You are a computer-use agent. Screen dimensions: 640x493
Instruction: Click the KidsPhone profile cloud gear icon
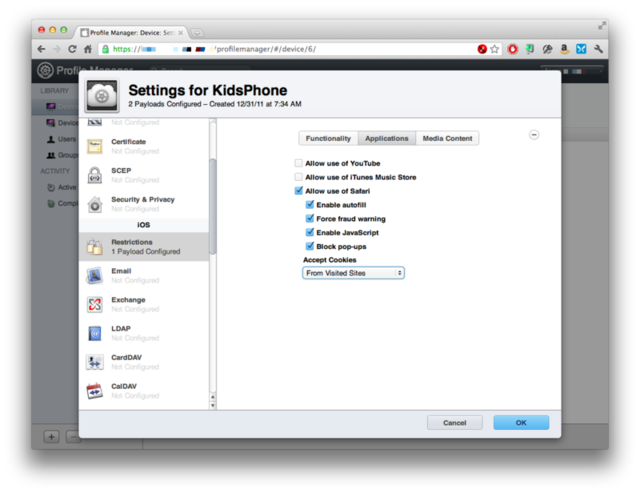(102, 95)
